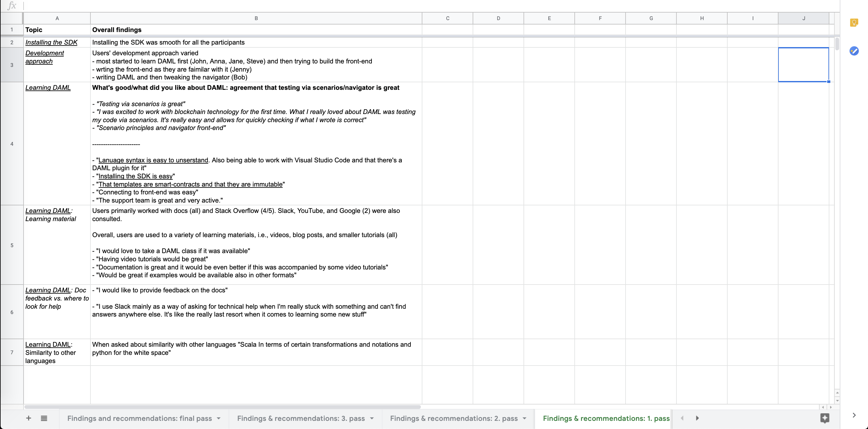Viewport: 868px width, 429px height.
Task: Click "Users primarily worked with docs" cell
Action: [x=256, y=245]
